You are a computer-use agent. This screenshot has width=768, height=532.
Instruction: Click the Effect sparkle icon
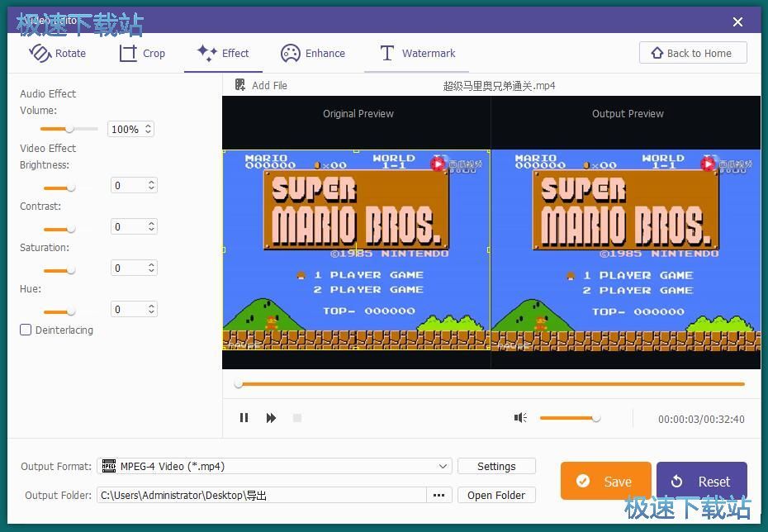click(x=206, y=52)
